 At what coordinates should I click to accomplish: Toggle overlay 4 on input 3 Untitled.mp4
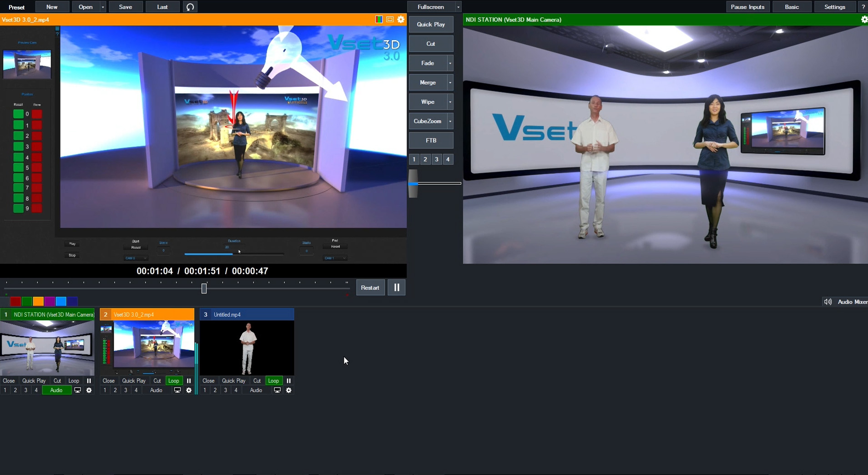[236, 390]
